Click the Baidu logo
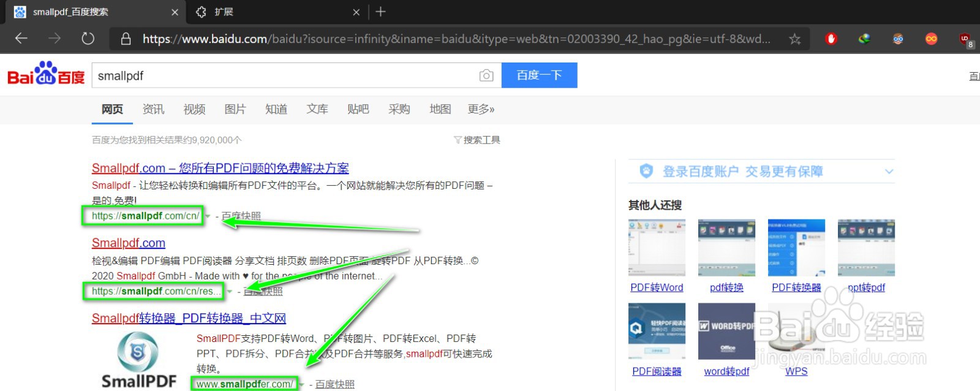Image resolution: width=980 pixels, height=391 pixels. pos(46,74)
